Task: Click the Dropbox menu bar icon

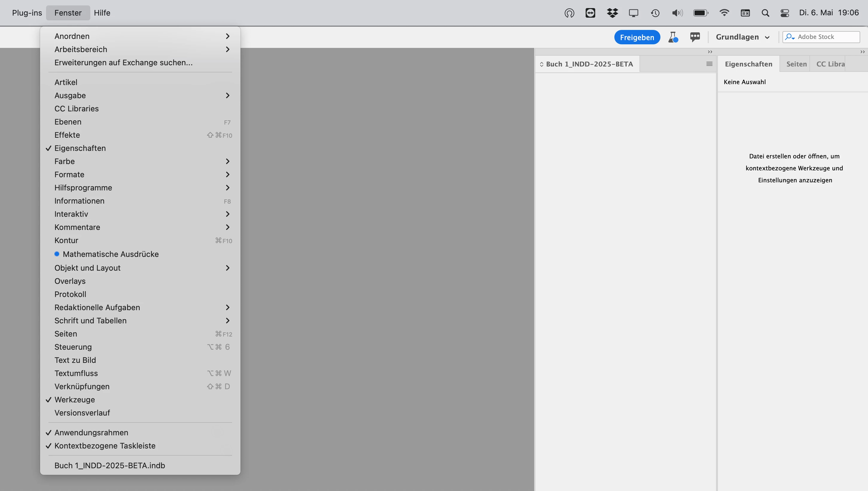Action: click(x=612, y=13)
